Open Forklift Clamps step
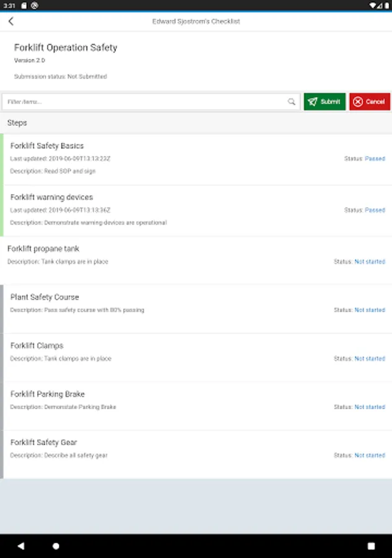The width and height of the screenshot is (392, 558). 37,346
